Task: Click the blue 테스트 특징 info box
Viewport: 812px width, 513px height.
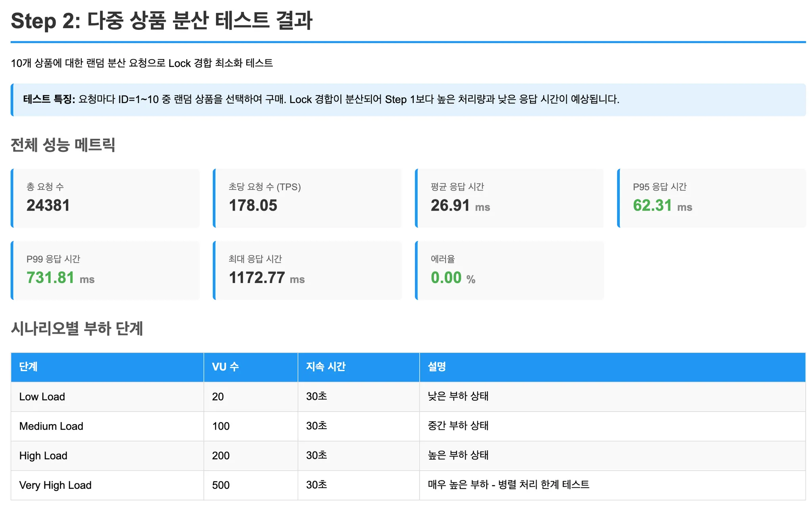Action: (x=408, y=100)
